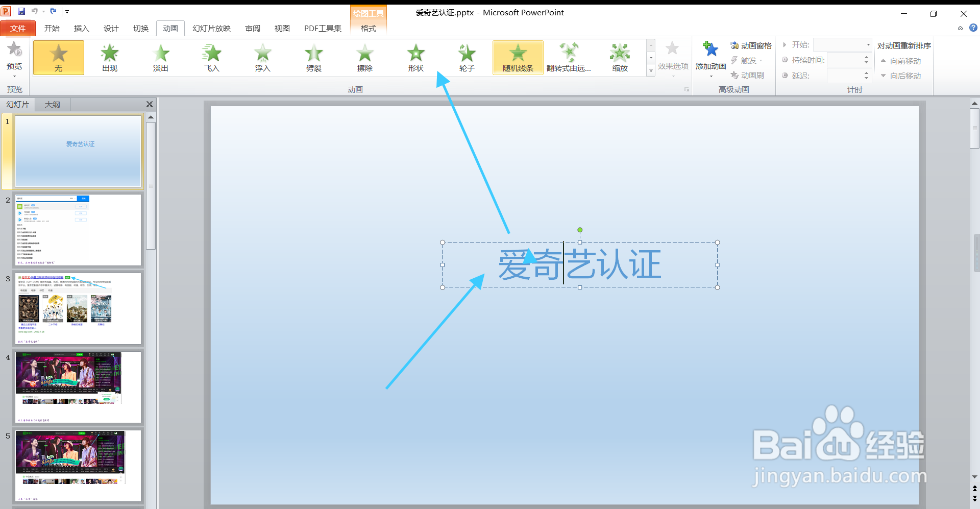Click the 向后移动 move later arrow

point(901,76)
